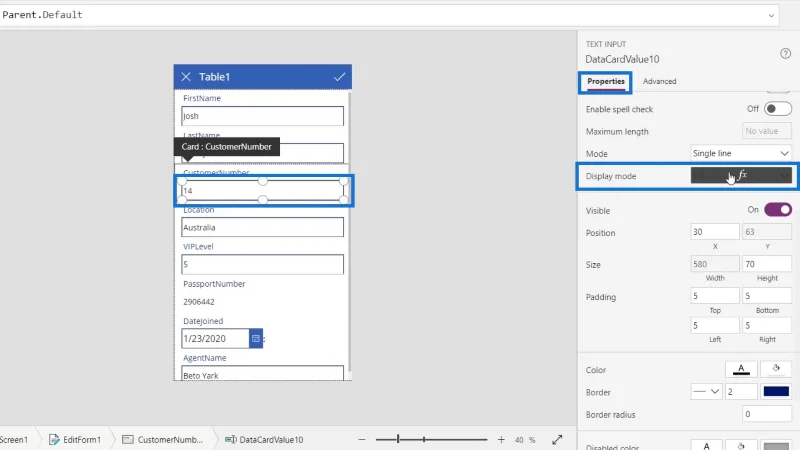
Task: Click the Border radius input field
Action: pos(767,414)
